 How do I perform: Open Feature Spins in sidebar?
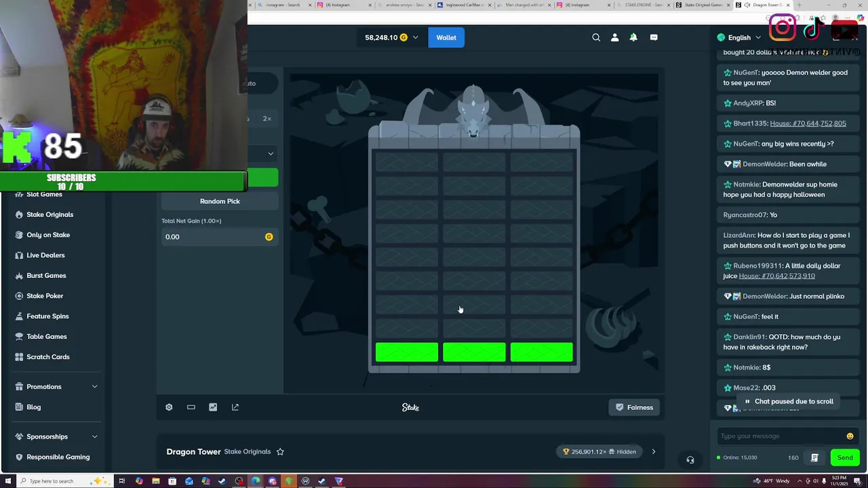point(47,316)
